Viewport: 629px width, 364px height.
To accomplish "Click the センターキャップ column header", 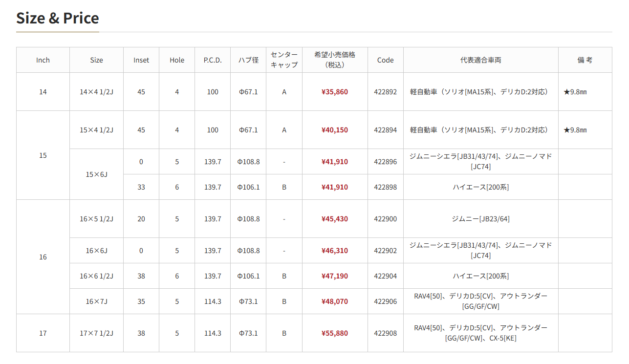I will coord(284,60).
